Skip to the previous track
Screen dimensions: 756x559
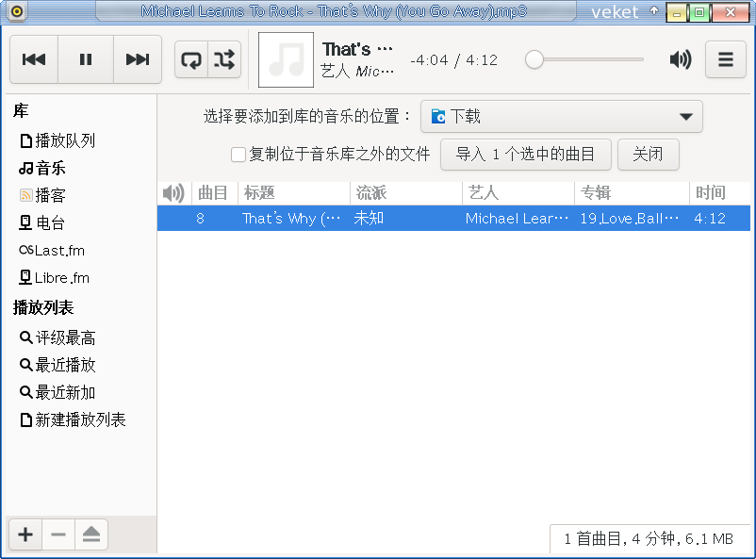click(34, 59)
